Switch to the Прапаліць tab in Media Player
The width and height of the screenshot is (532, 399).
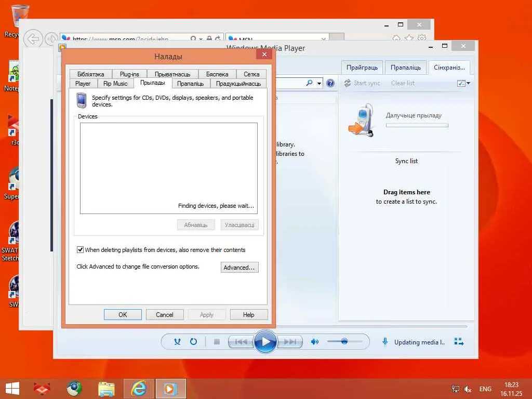point(405,68)
